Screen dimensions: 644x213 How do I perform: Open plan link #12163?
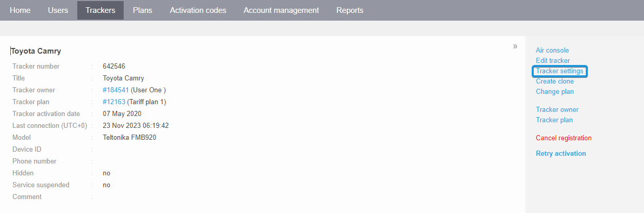(x=114, y=102)
